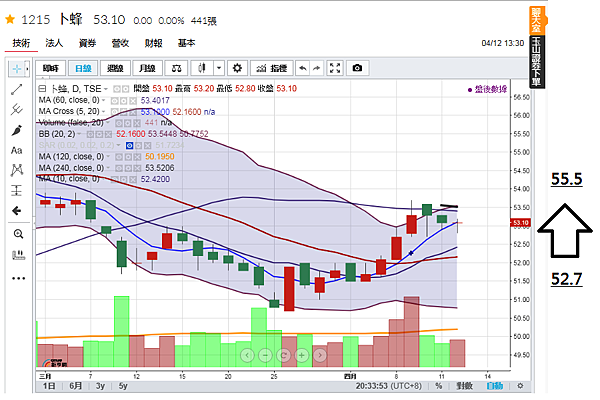Switch to the 基本 tab
The width and height of the screenshot is (600, 400).
(186, 43)
